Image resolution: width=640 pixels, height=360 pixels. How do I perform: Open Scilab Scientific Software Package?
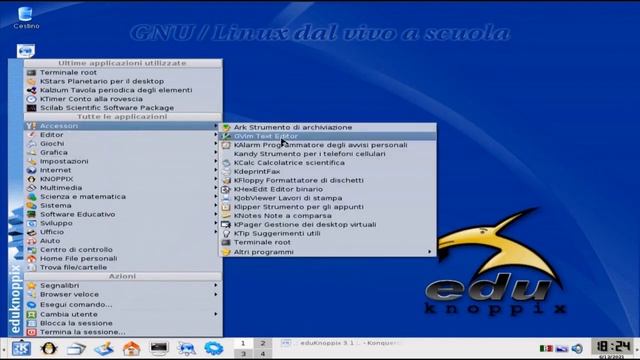click(123, 108)
